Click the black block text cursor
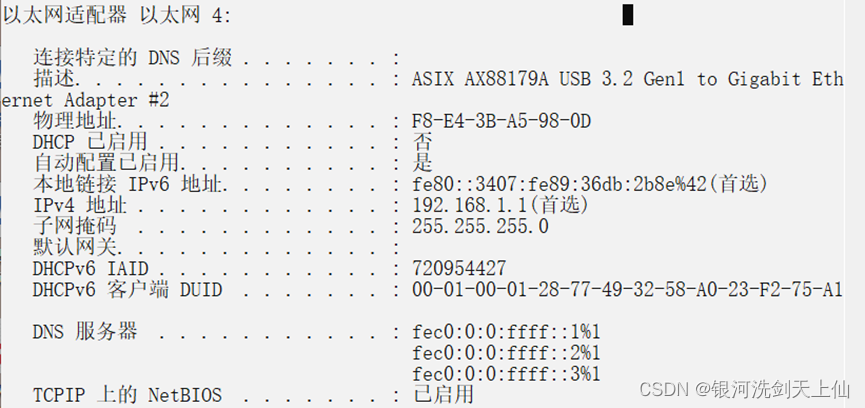 (x=628, y=15)
